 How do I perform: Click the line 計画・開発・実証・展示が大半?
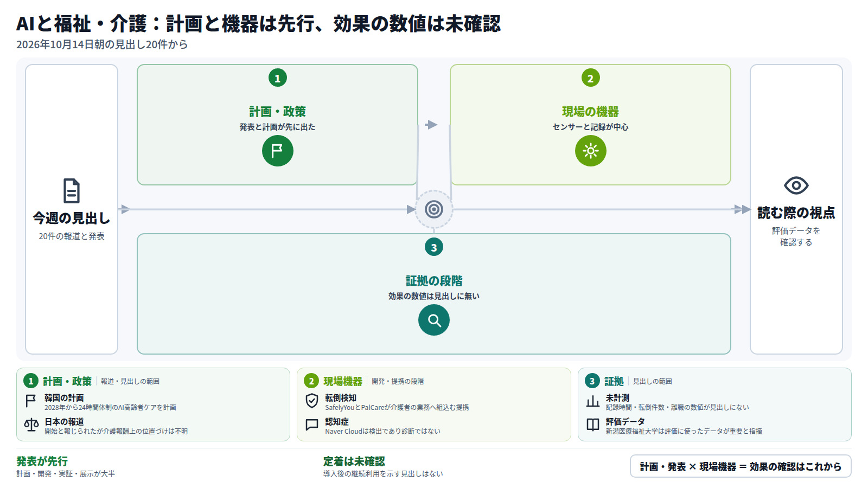pyautogui.click(x=66, y=474)
